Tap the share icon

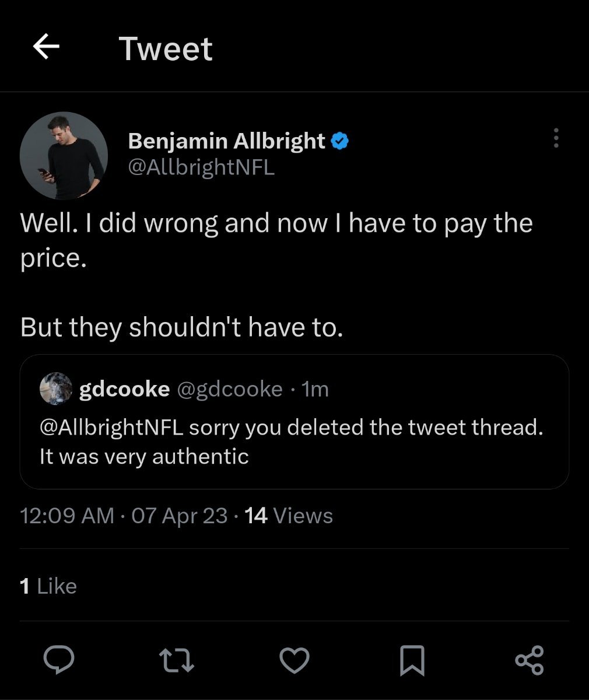point(530,660)
